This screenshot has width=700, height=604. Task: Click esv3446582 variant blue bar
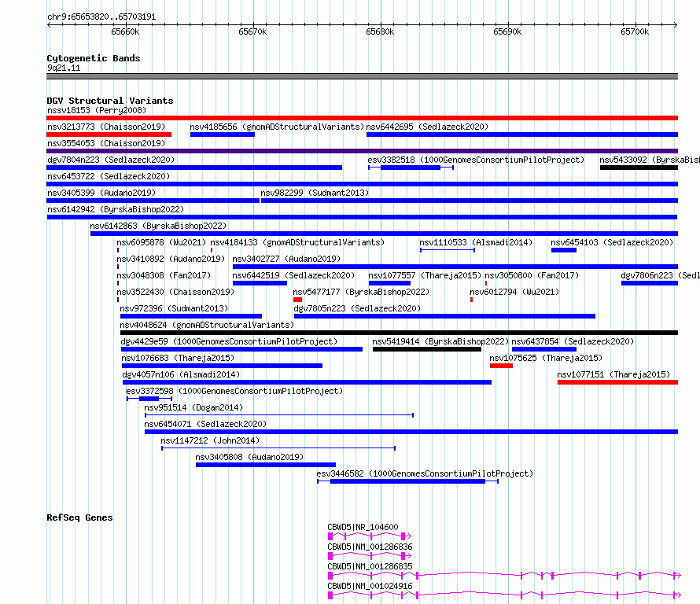(407, 481)
